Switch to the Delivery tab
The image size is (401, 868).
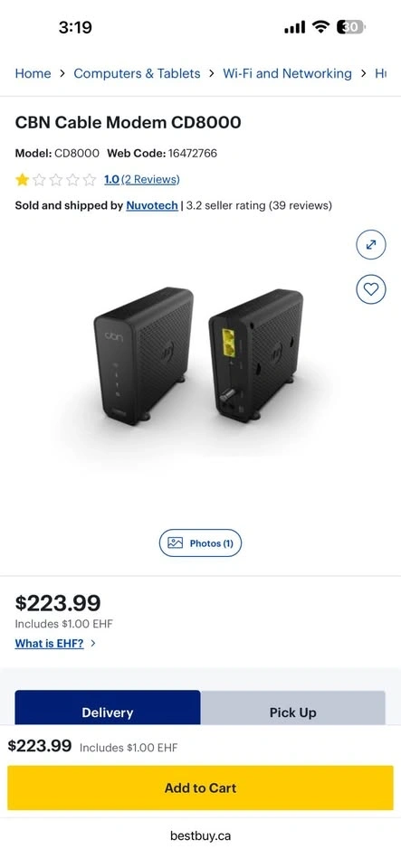108,707
